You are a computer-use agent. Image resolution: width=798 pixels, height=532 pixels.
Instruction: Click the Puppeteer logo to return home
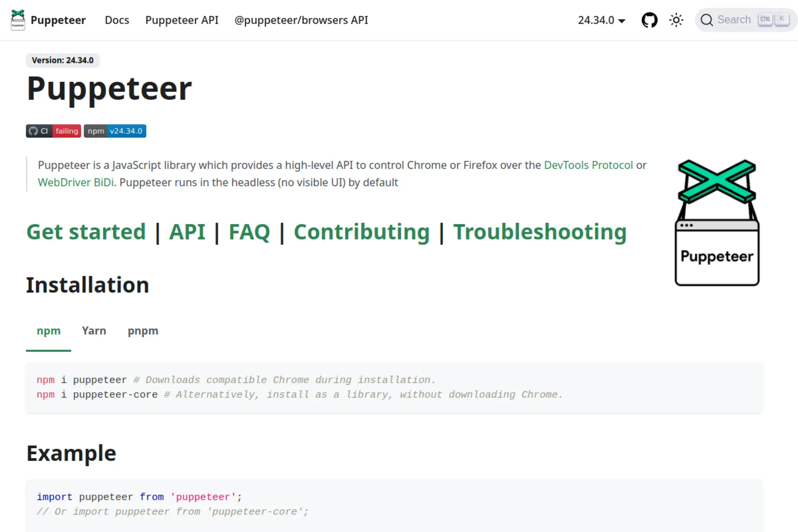[x=18, y=20]
